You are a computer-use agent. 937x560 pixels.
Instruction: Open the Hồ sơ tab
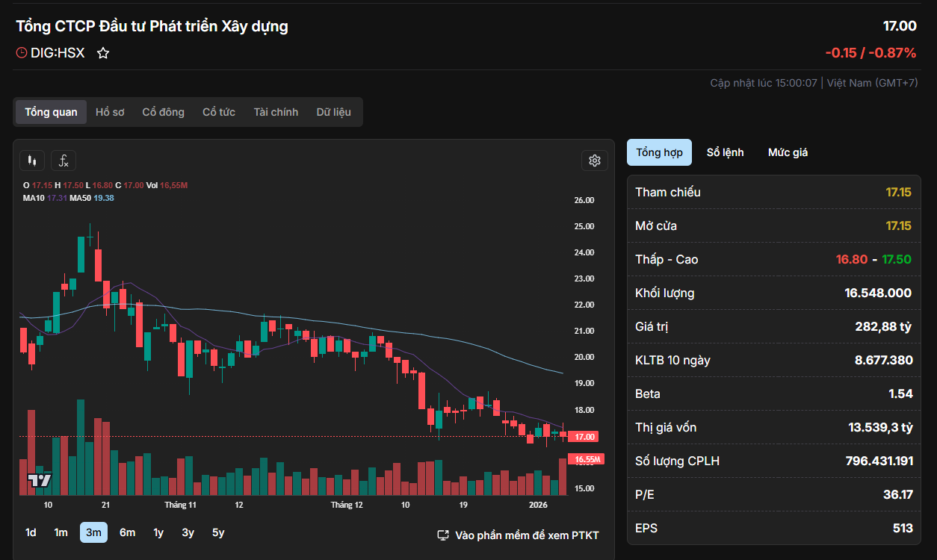[x=110, y=112]
